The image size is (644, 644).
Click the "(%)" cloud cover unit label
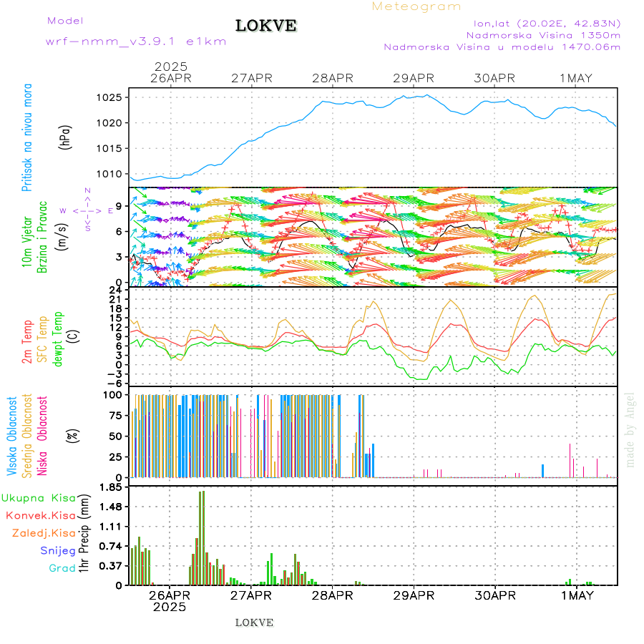[x=73, y=435]
